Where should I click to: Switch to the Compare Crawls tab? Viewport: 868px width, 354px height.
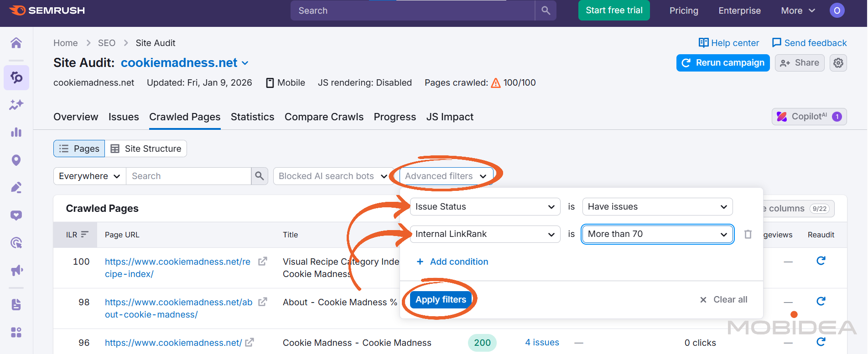[324, 117]
